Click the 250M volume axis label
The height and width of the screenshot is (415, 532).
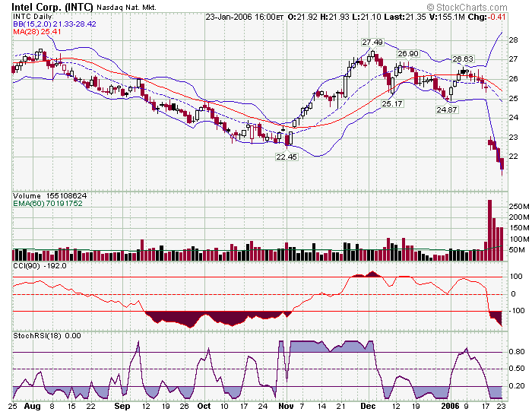(x=519, y=207)
